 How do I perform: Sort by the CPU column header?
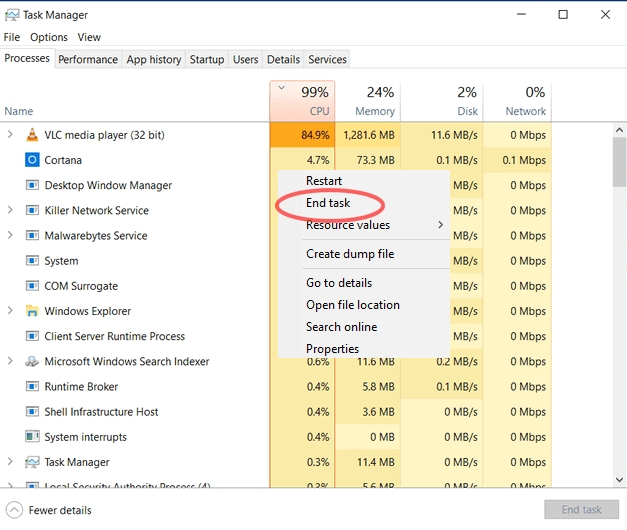tap(302, 101)
